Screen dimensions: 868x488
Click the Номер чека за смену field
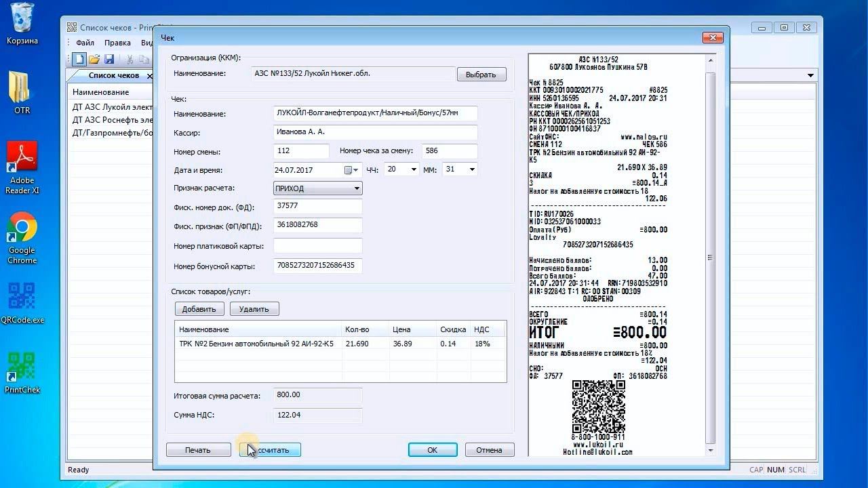coord(450,151)
